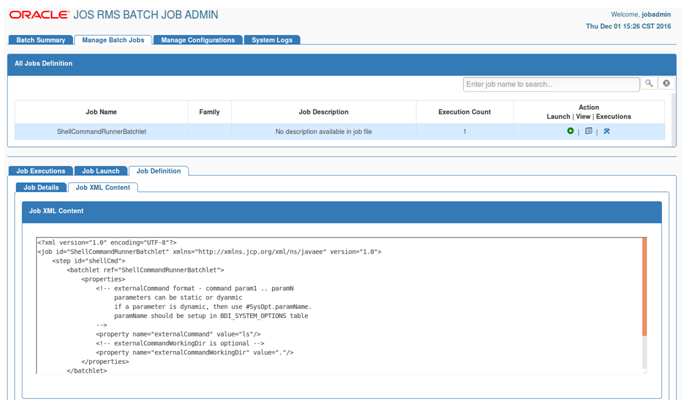683x410 pixels.
Task: Select Job Definition tab
Action: click(159, 171)
